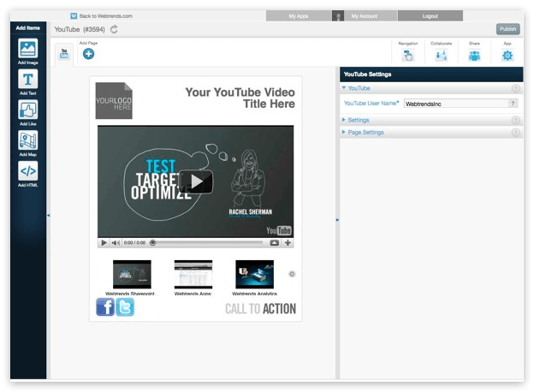Screen dimensions: 534x392
Task: Open the My Account tab
Action: [x=364, y=16]
